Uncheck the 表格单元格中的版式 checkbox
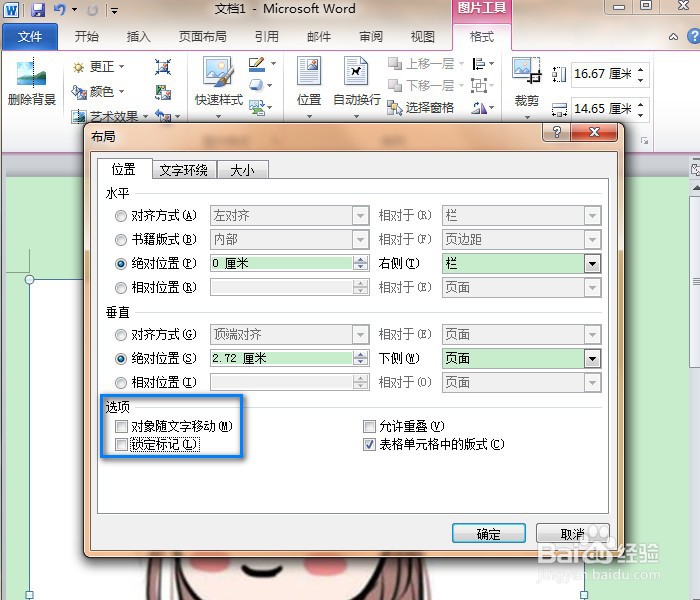 (x=369, y=445)
